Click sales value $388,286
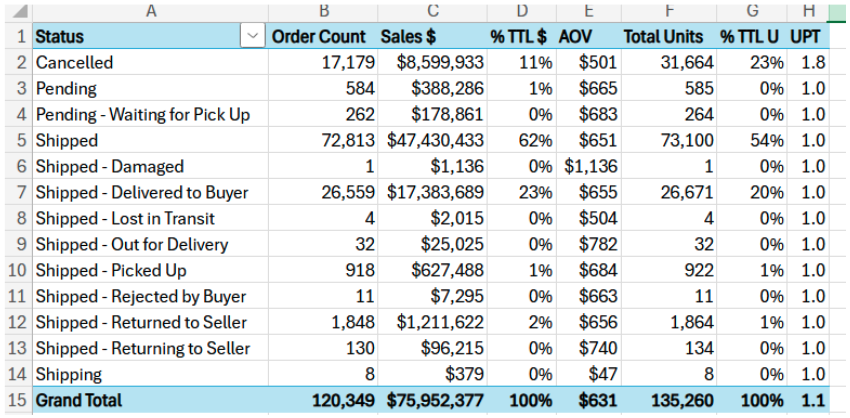The height and width of the screenshot is (418, 850). pyautogui.click(x=432, y=88)
